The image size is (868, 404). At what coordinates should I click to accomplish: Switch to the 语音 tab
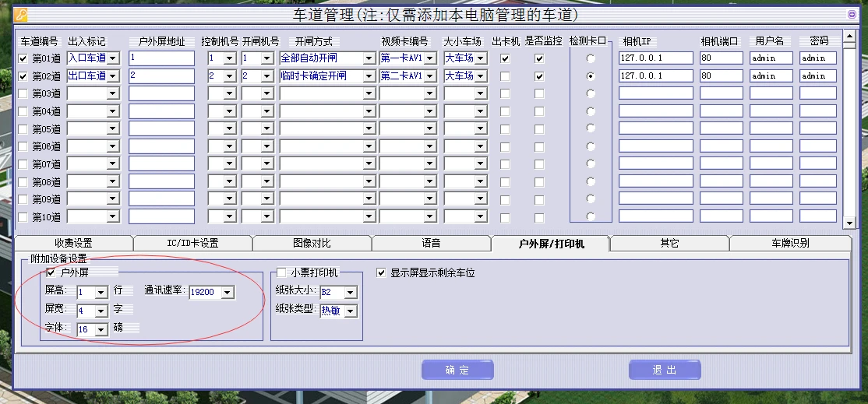(x=431, y=243)
